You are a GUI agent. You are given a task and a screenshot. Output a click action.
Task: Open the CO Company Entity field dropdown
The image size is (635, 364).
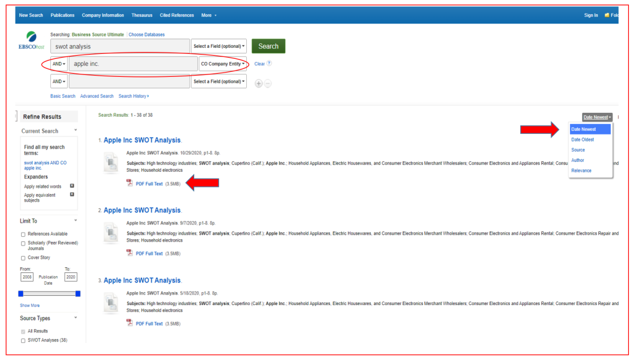(x=223, y=64)
